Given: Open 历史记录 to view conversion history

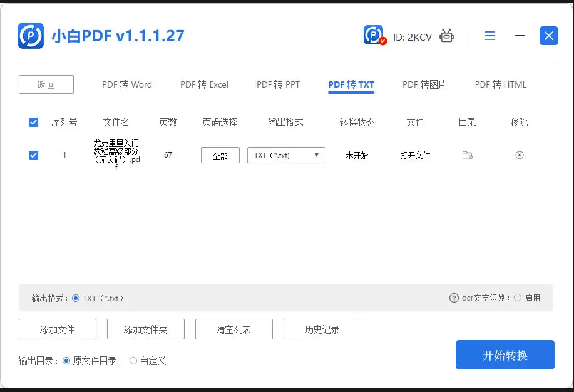Looking at the screenshot, I should (x=322, y=329).
